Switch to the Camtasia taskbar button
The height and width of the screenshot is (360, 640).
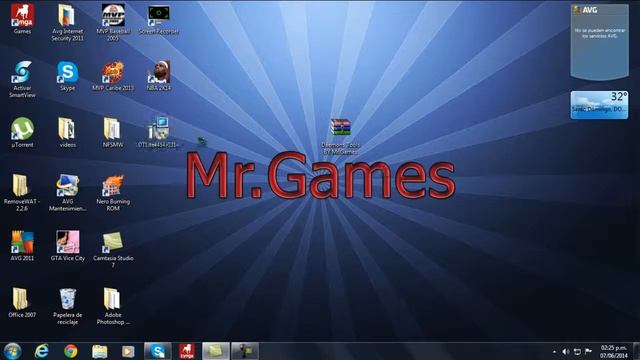pyautogui.click(x=216, y=351)
